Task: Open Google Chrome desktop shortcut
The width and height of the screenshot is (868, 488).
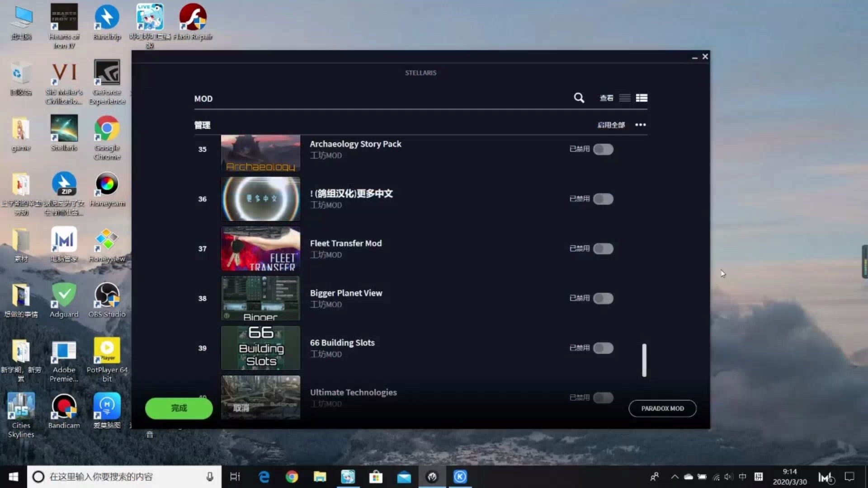Action: pyautogui.click(x=107, y=138)
